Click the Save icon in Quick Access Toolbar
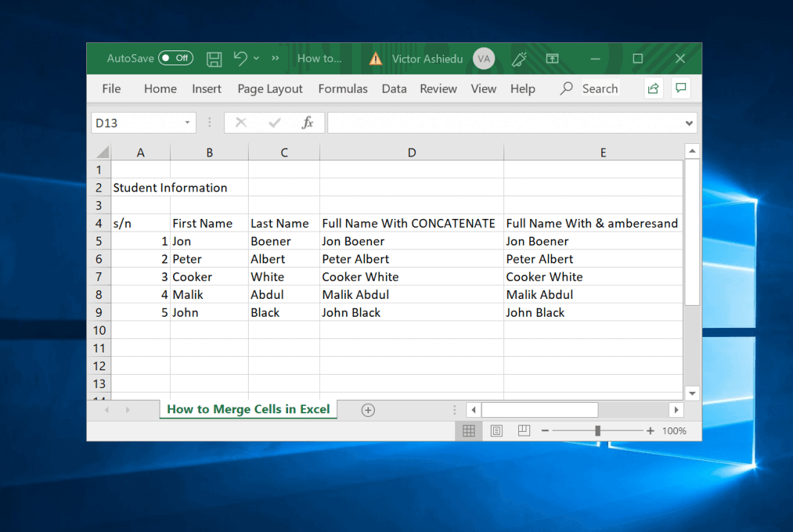The width and height of the screenshot is (793, 532). [214, 59]
